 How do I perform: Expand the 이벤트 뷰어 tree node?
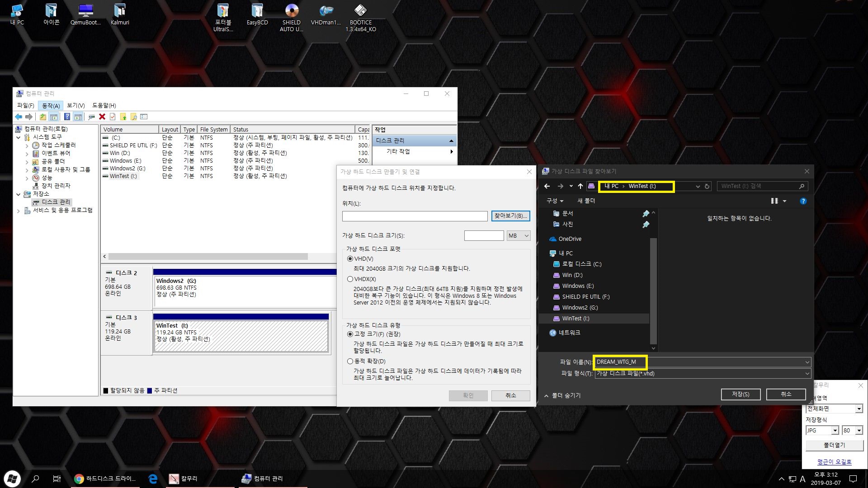[x=27, y=154]
